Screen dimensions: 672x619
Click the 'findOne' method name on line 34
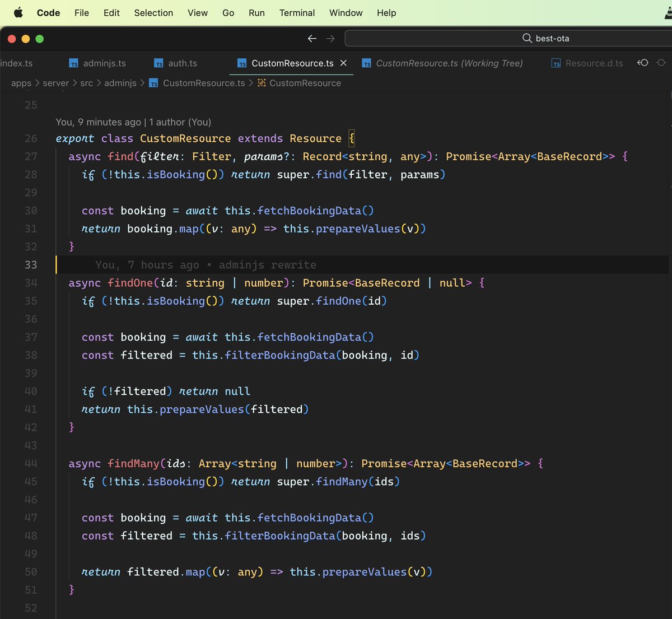pos(130,283)
